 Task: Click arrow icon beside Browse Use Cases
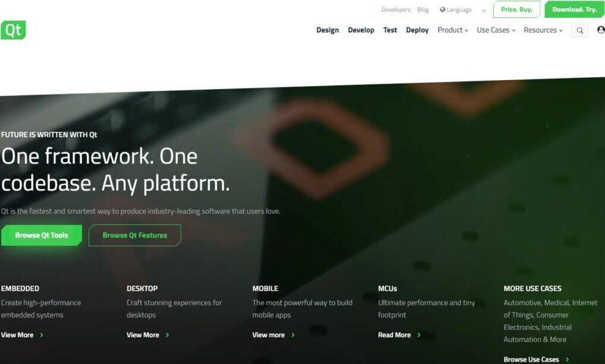568,359
